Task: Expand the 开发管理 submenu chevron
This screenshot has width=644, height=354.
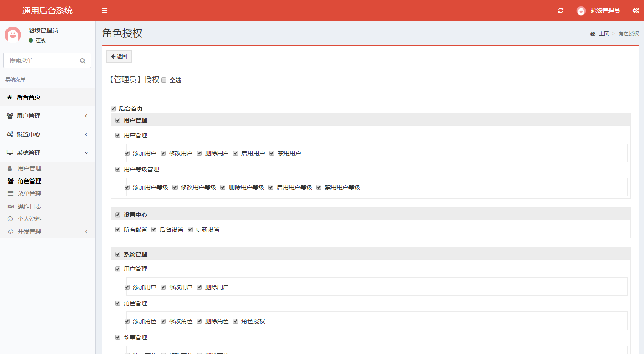Action: click(86, 232)
